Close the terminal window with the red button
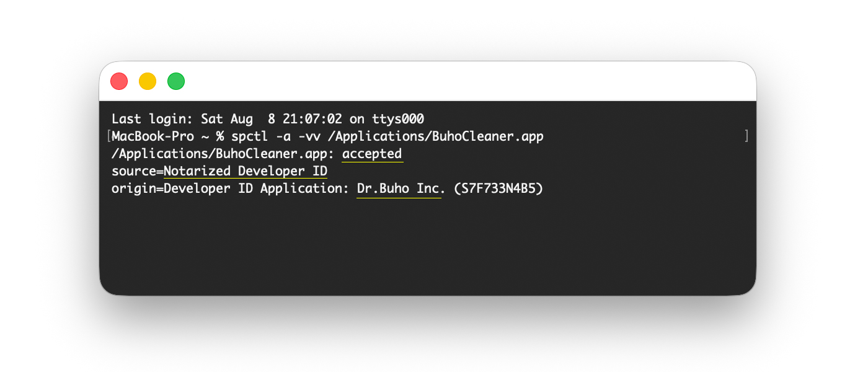Image resolution: width=868 pixels, height=372 pixels. [119, 81]
